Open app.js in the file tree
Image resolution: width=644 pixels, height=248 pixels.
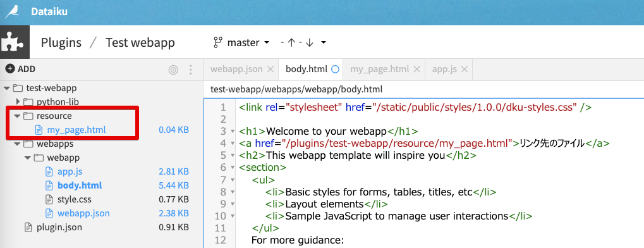[70, 171]
